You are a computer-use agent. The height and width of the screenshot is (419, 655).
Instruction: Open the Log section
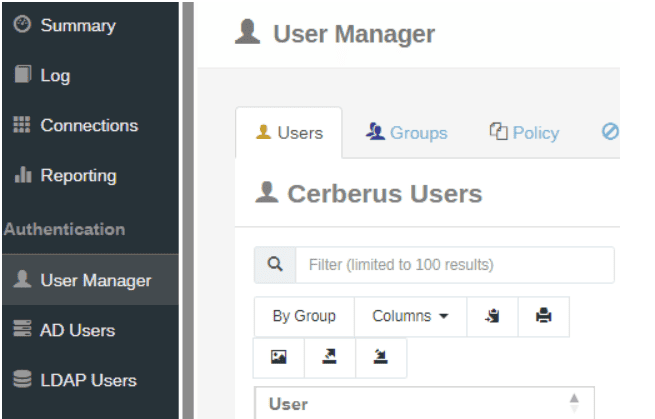(55, 75)
